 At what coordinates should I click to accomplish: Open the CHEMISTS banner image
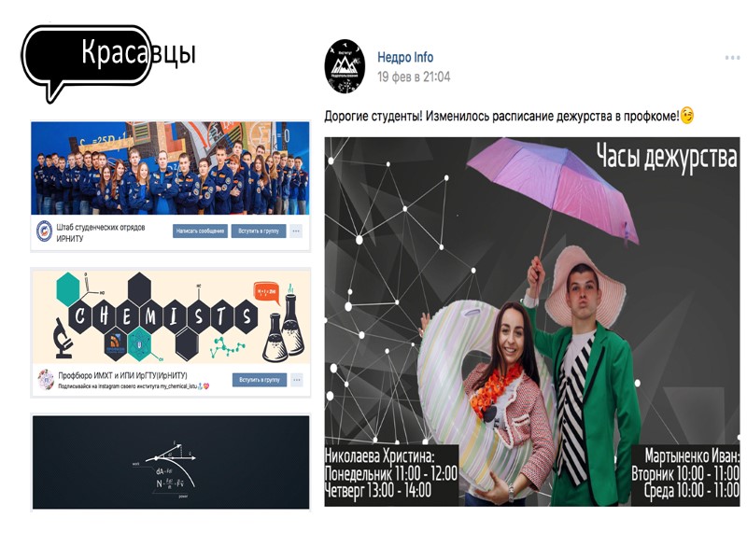click(171, 316)
